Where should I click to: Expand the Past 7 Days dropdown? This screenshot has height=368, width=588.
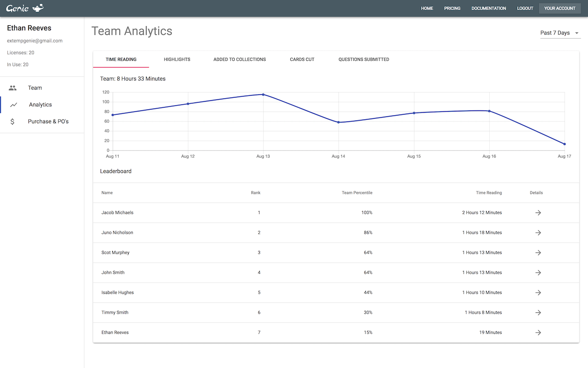[560, 33]
